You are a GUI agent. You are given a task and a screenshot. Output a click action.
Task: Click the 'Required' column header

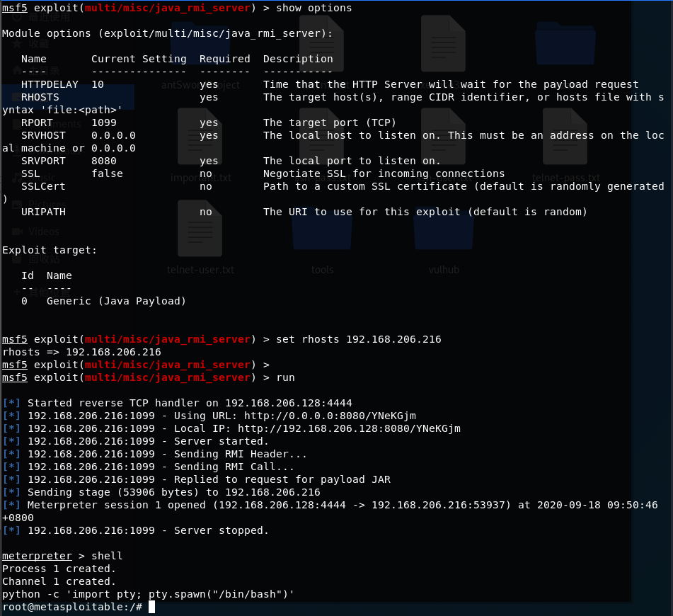tap(224, 59)
